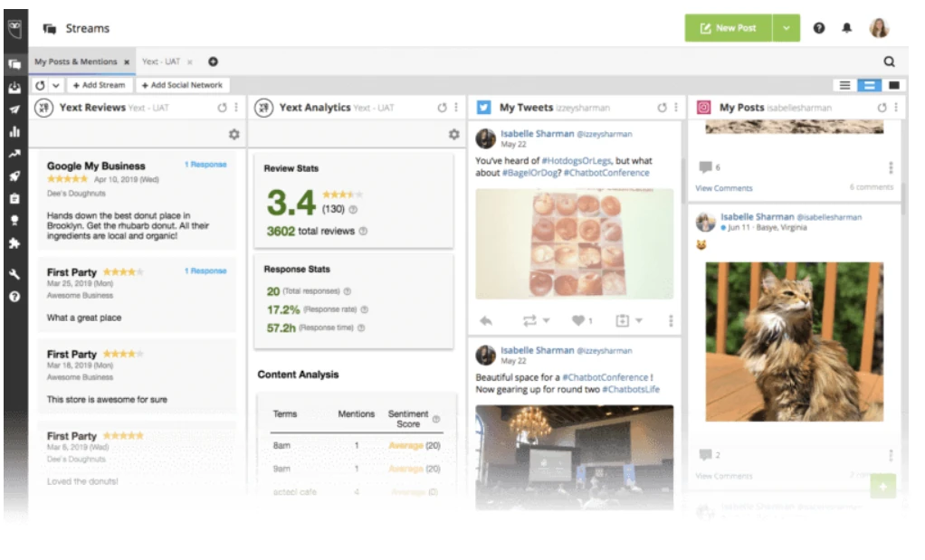Switch to the Yext - UAT tab

coord(163,62)
